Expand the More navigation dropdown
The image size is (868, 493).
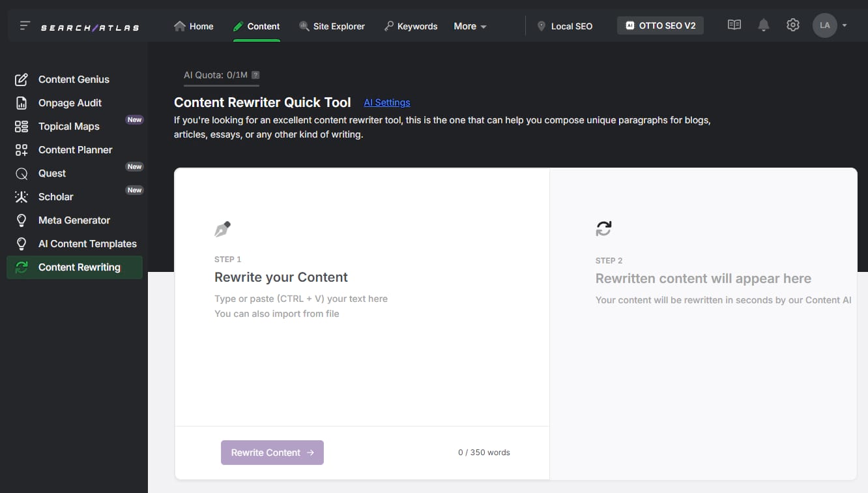469,26
